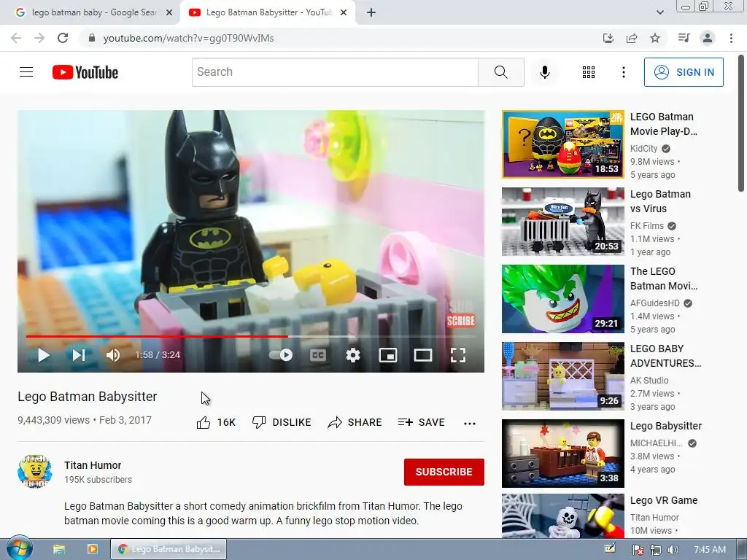
Task: Click Sign In button
Action: coord(684,72)
